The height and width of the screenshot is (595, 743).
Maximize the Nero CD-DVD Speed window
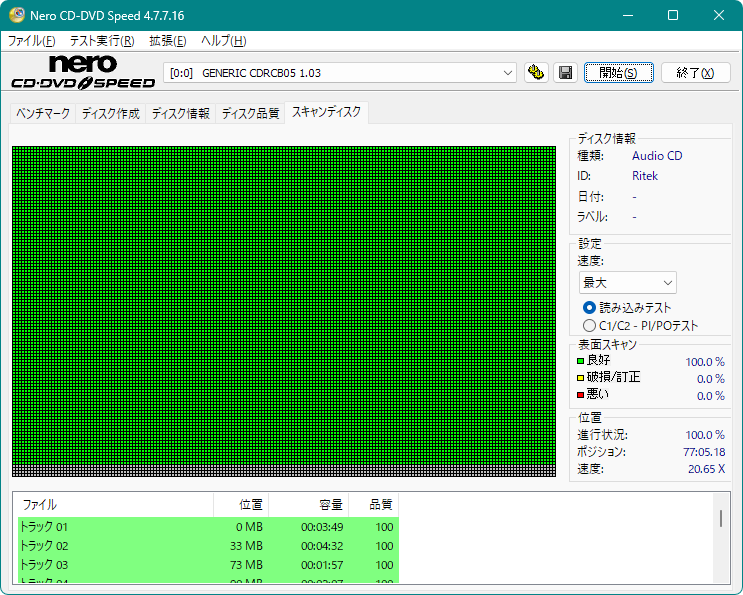673,15
